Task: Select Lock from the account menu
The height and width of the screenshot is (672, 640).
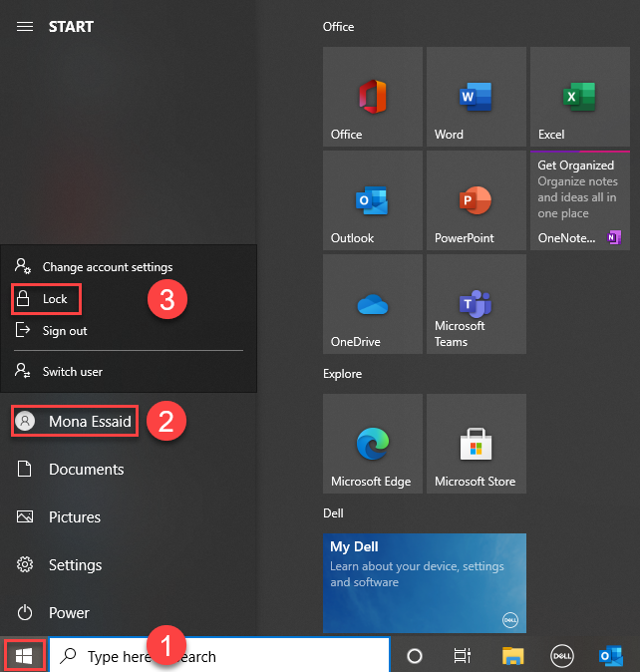Action: (129, 299)
